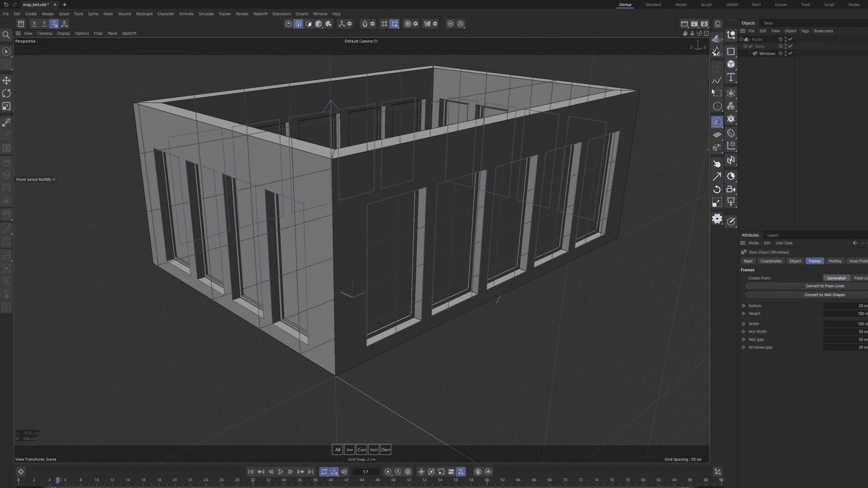
Task: Collapse the Walls tree item
Action: [x=745, y=46]
